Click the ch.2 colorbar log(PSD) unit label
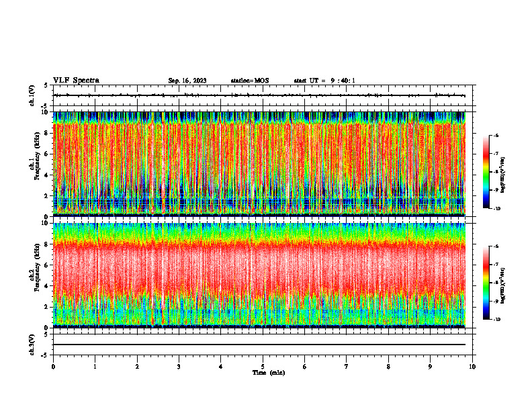Image resolution: width=532 pixels, height=411 pixels. click(503, 285)
